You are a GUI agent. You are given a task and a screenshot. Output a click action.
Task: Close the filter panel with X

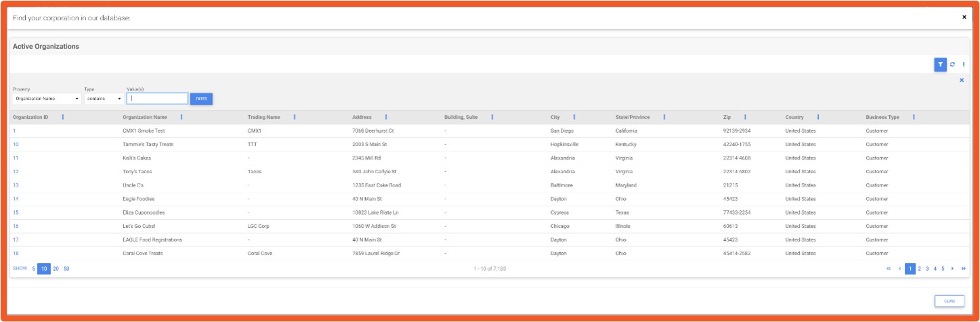coord(961,80)
